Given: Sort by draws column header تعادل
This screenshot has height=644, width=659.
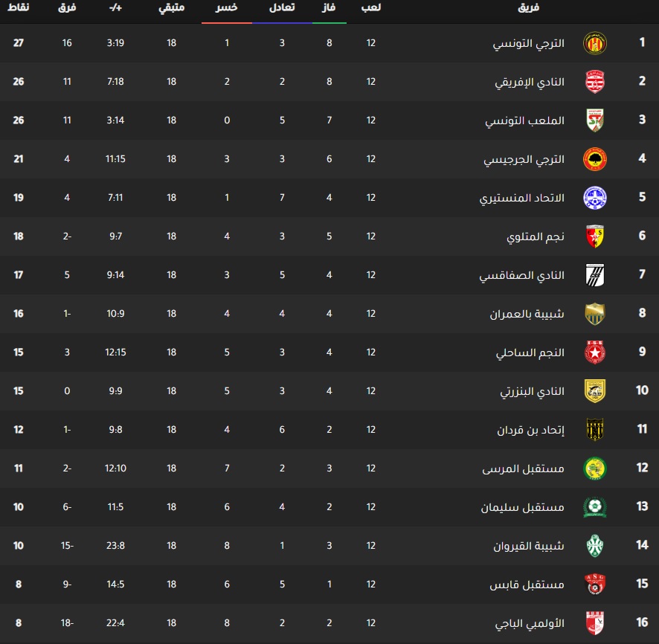Looking at the screenshot, I should pyautogui.click(x=283, y=7).
